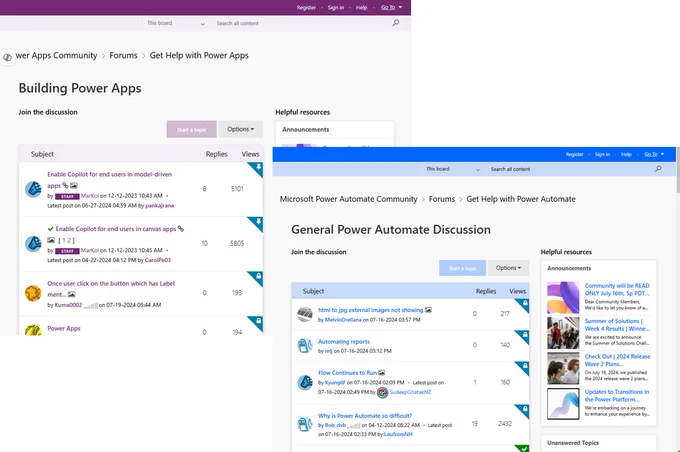Open author link pankajrana
The image size is (680, 452).
pos(159,206)
